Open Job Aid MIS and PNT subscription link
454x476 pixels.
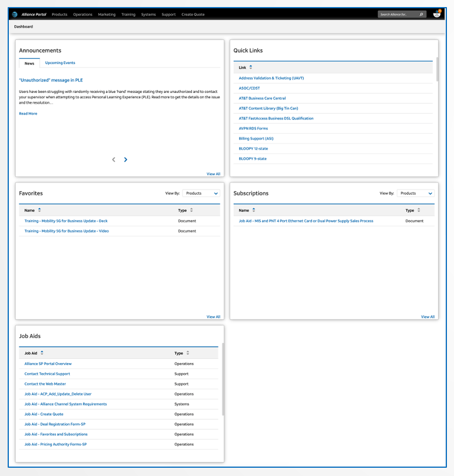pyautogui.click(x=306, y=221)
